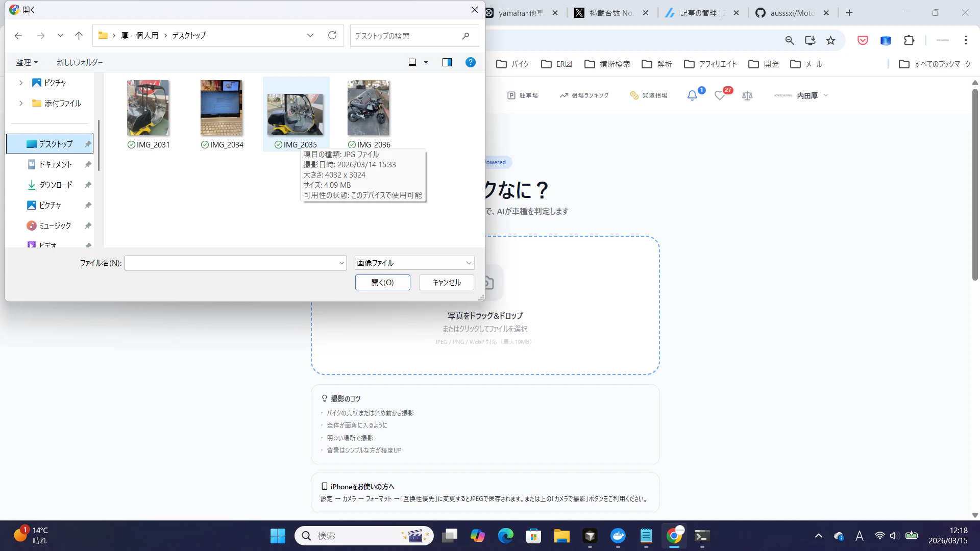Bookmark this page with the star
This screenshot has height=551, width=980.
(x=831, y=40)
